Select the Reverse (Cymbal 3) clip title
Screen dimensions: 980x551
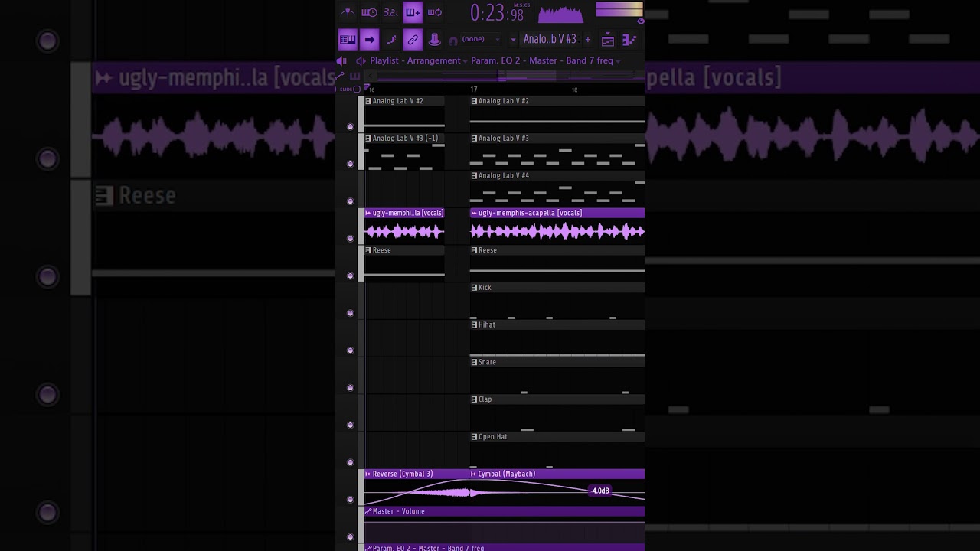403,474
